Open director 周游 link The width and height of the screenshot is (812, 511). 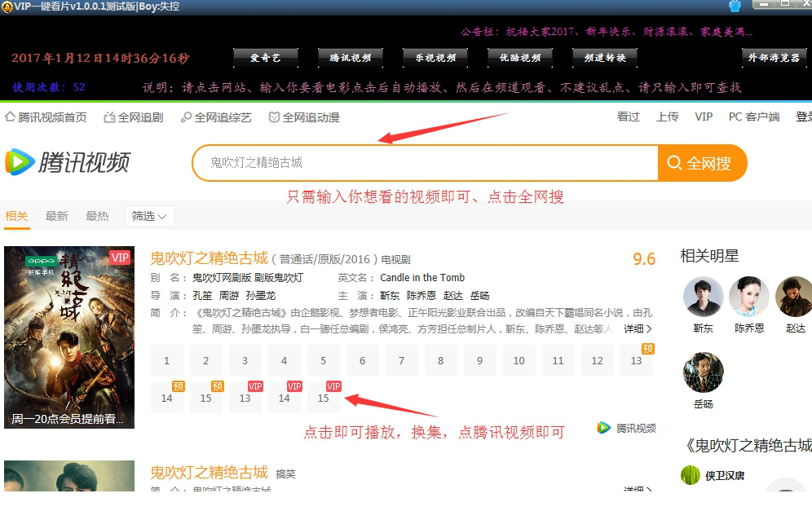229,296
